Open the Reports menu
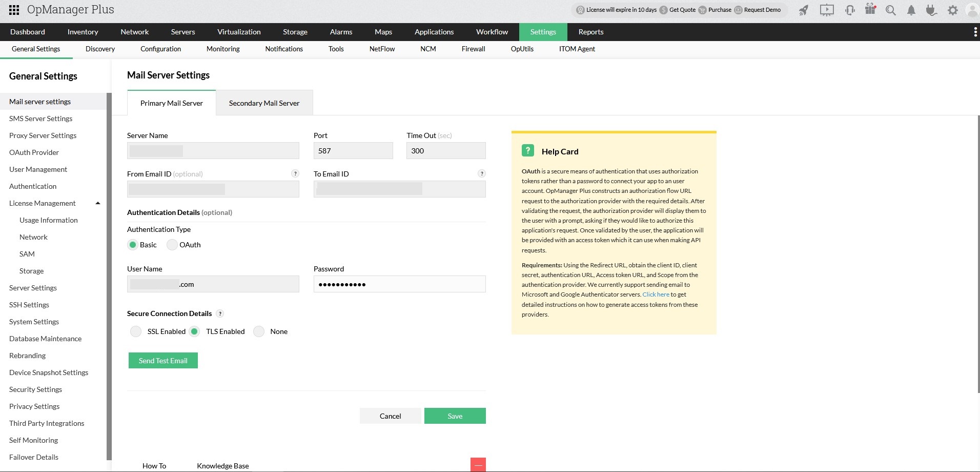This screenshot has width=980, height=472. 591,32
